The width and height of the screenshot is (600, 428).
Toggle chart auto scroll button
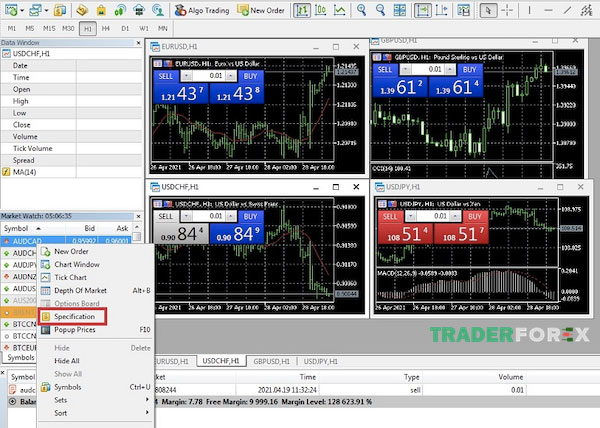click(x=422, y=10)
